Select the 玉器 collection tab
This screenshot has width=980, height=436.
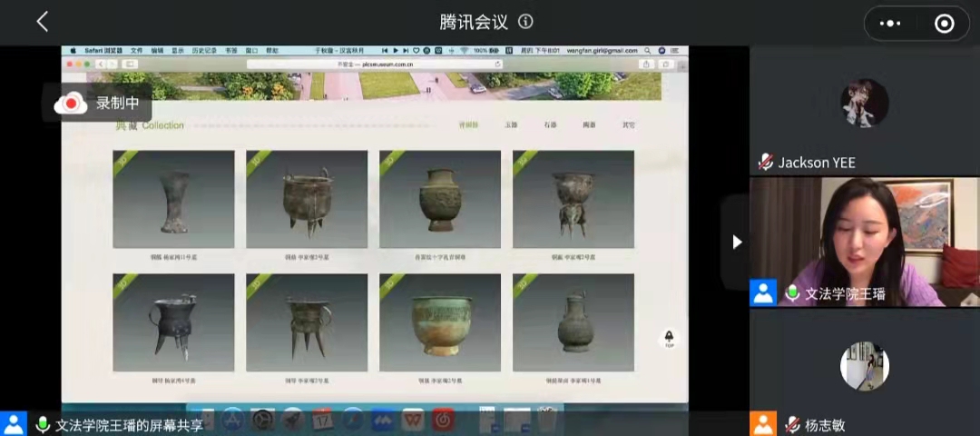click(511, 125)
